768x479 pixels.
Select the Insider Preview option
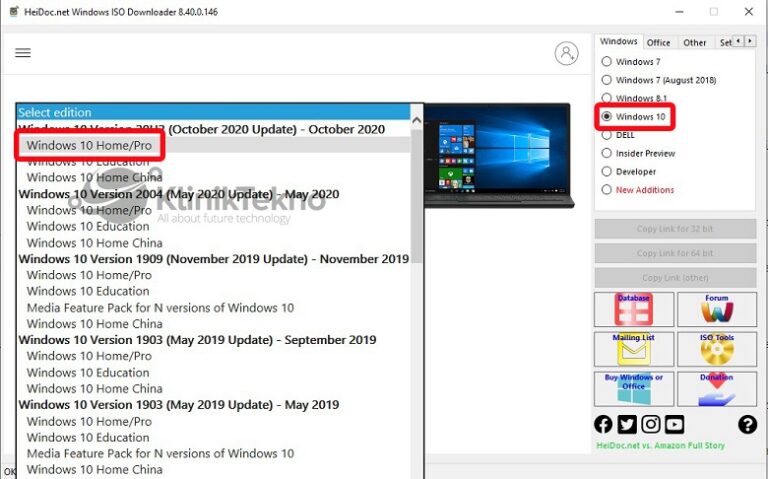tap(606, 153)
